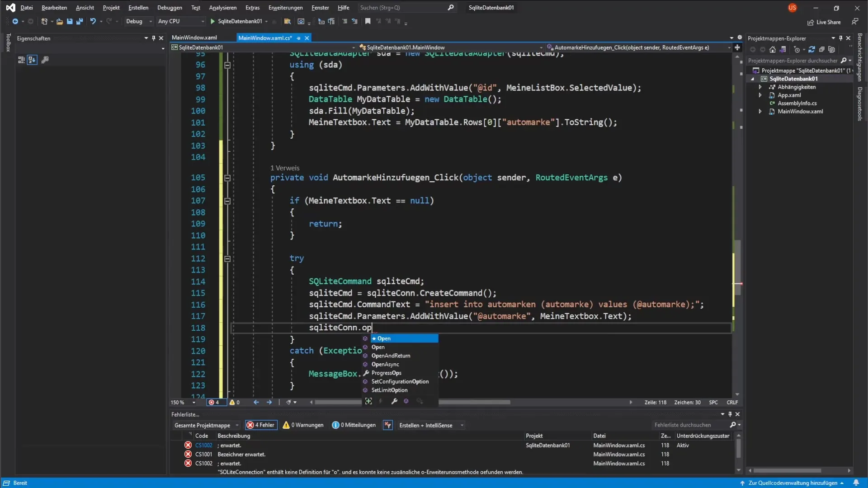The width and height of the screenshot is (868, 488).
Task: Click the New Project toolbar icon
Action: click(x=44, y=21)
